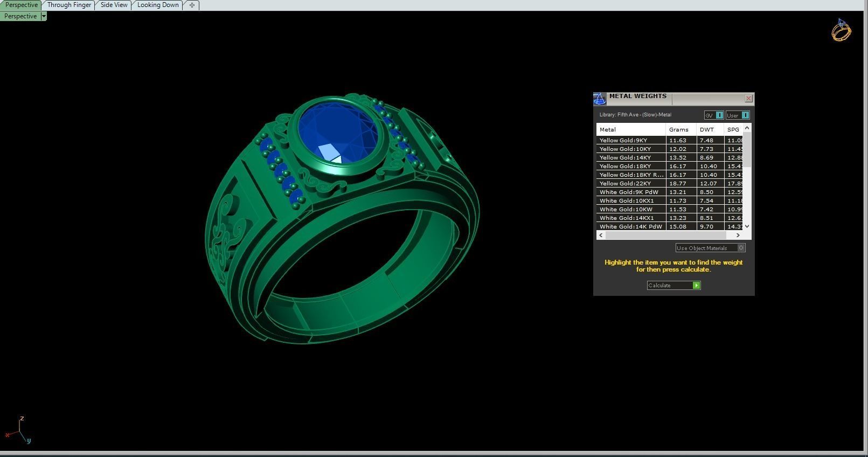Click the Library: Fifth Ave label
The width and height of the screenshot is (868, 457).
point(635,114)
